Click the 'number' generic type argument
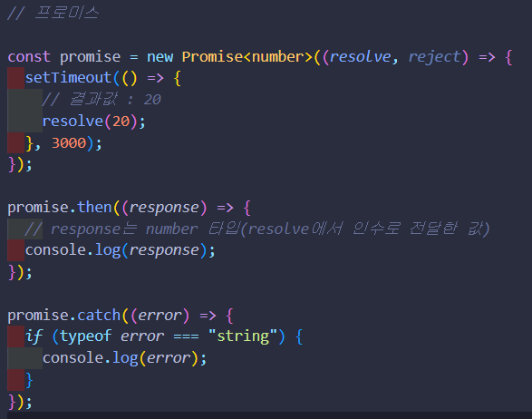532x419 pixels. pyautogui.click(x=278, y=57)
